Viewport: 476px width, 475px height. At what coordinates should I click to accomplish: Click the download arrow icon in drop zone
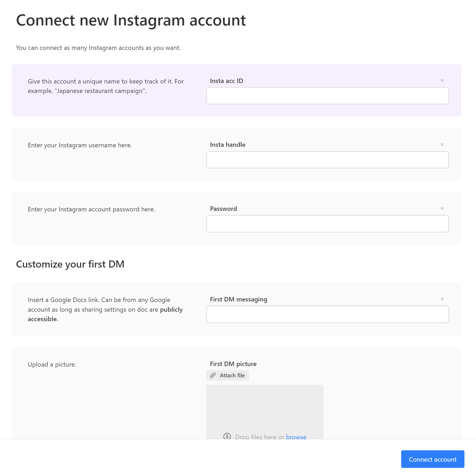227,436
